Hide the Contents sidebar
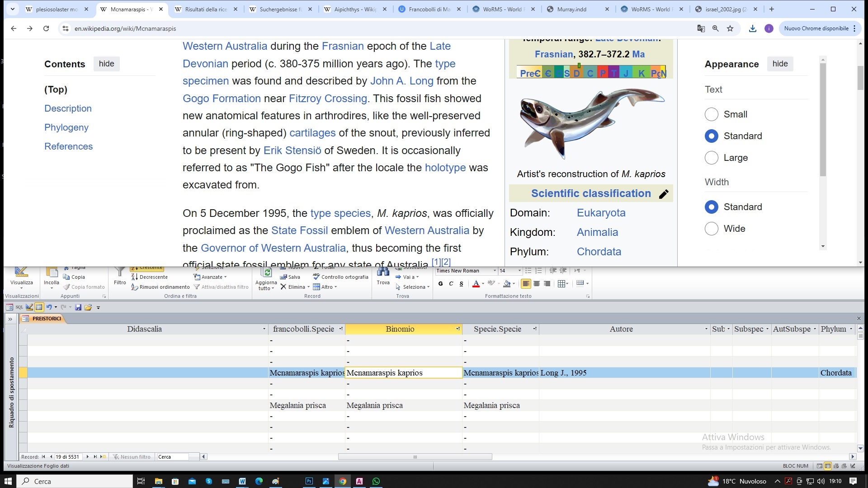868x488 pixels. [x=107, y=64]
